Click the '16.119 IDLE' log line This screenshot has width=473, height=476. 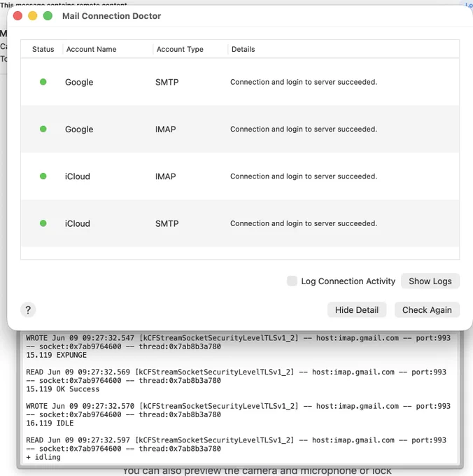pyautogui.click(x=50, y=423)
